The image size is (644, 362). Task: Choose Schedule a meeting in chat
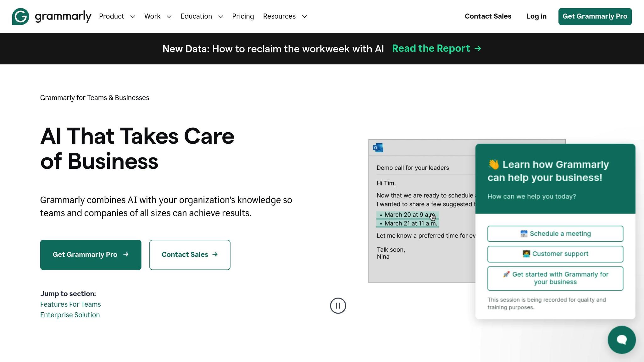tap(555, 234)
